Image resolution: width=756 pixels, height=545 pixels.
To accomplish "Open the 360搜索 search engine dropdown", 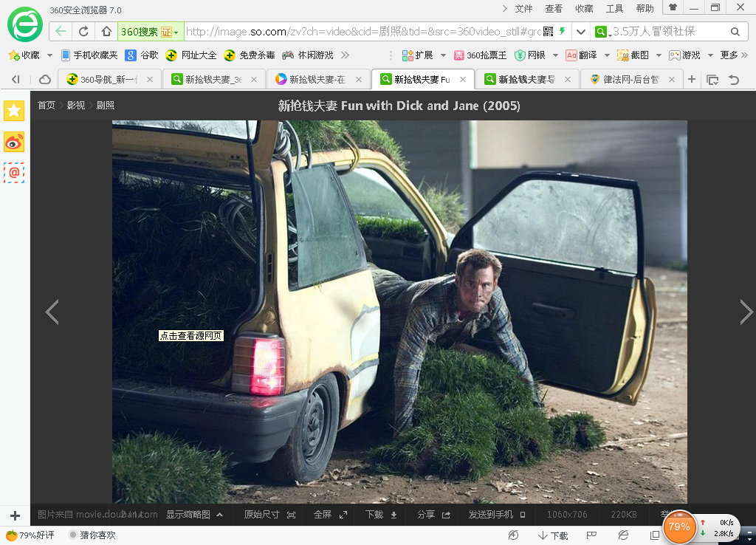I will pos(176,32).
